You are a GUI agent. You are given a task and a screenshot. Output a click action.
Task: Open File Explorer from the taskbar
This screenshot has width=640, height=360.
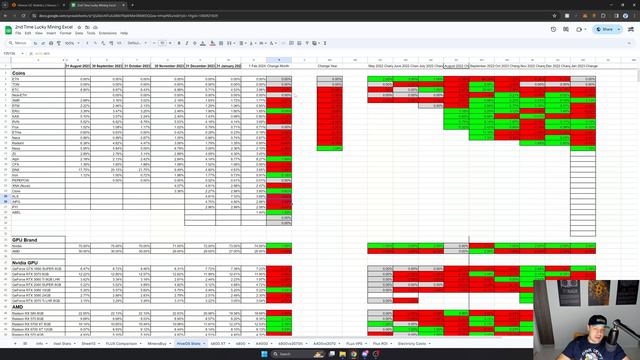click(343, 354)
